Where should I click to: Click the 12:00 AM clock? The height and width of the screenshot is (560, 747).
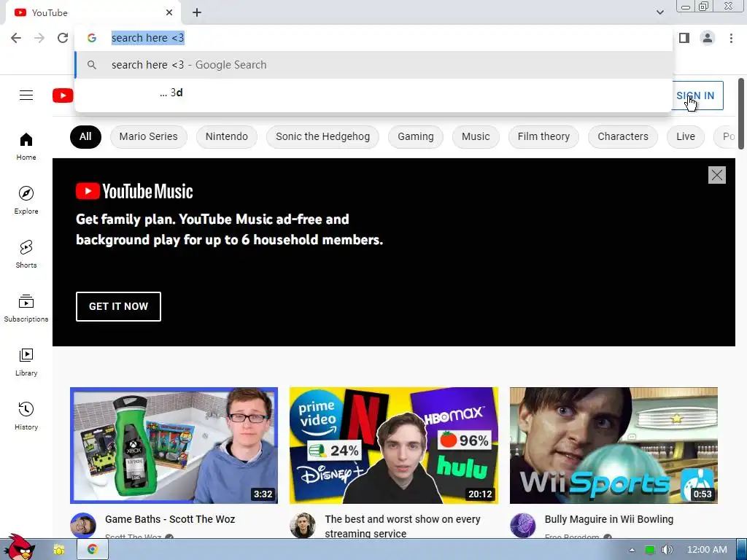[x=707, y=550]
